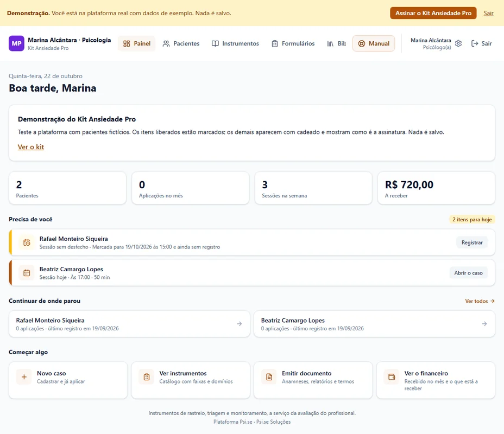The width and height of the screenshot is (504, 434).
Task: Click the calendar icon beside Beatriz Camargo Lopes
Action: click(27, 273)
